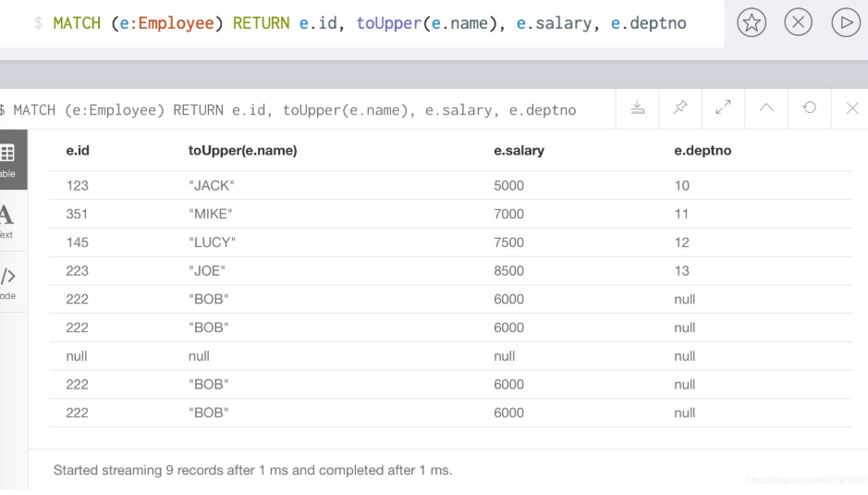The image size is (868, 495).
Task: Select the salary cell 7500
Action: 508,242
